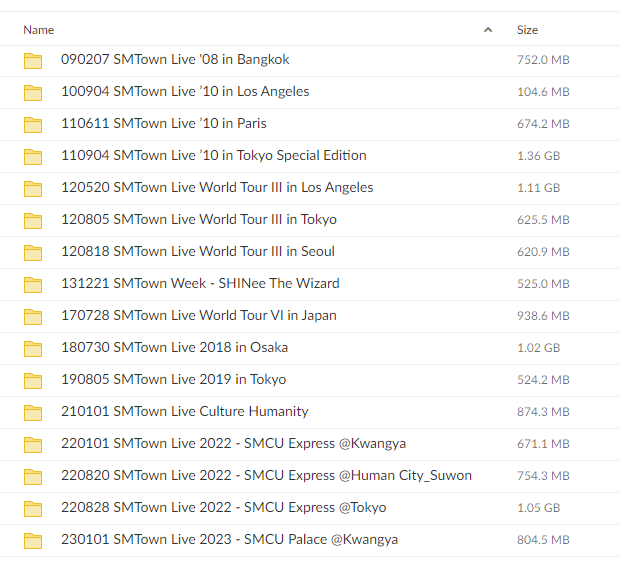Open 170728 World Tour VI in Japan
620x570 pixels.
coord(199,315)
